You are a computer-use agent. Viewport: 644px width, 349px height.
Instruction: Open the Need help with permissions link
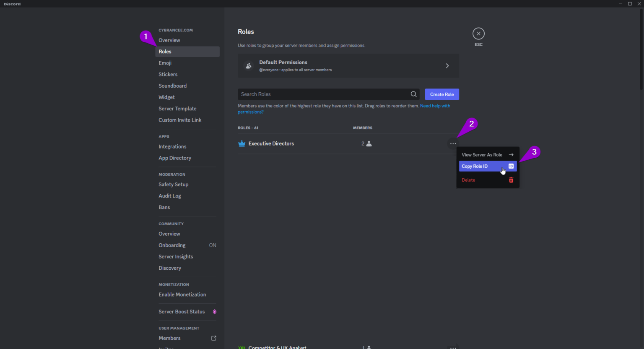pos(435,106)
